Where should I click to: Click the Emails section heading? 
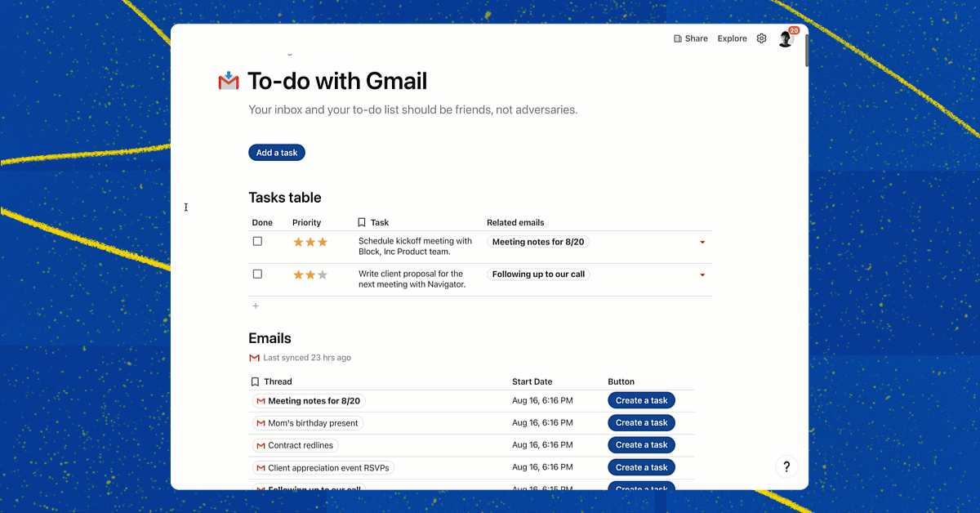pyautogui.click(x=270, y=338)
